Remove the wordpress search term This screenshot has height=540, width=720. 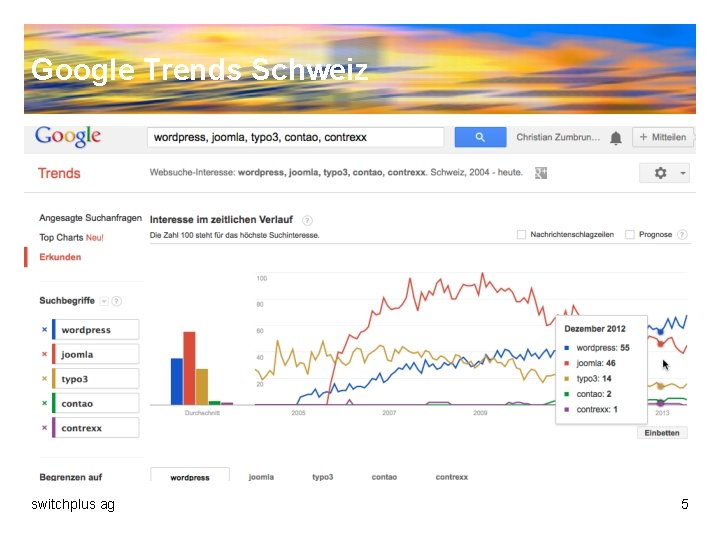pyautogui.click(x=44, y=330)
